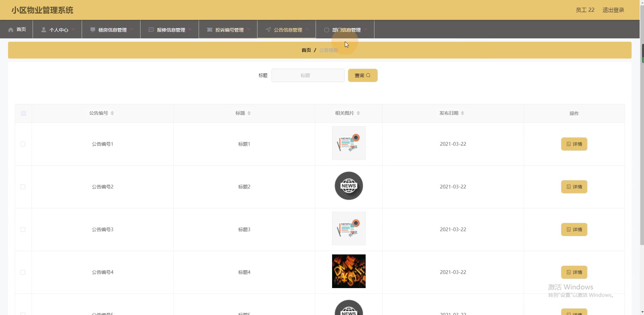Click the 2021-03-22 date for 标题2
This screenshot has height=315, width=644.
[453, 187]
